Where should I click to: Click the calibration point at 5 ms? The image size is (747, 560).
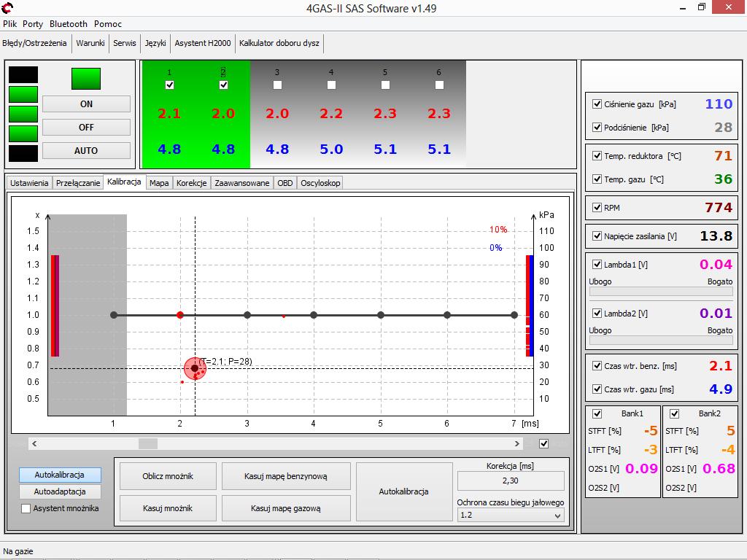(381, 315)
